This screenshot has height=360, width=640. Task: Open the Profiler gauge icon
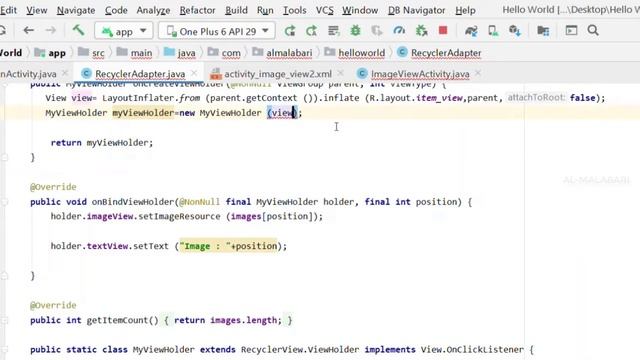pyautogui.click(x=399, y=31)
